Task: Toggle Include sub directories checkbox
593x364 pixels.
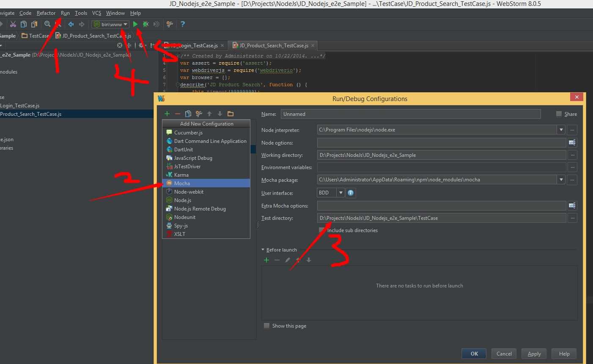Action: pyautogui.click(x=322, y=230)
